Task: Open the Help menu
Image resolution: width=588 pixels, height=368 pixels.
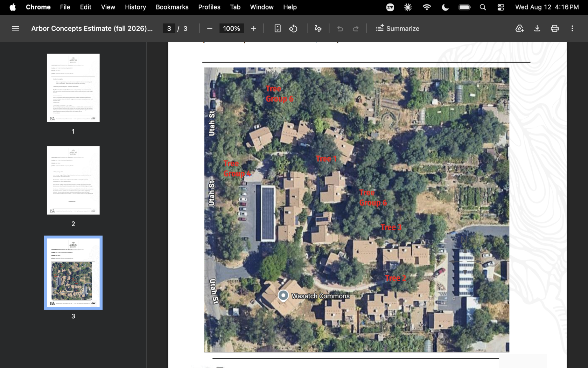Action: (290, 7)
